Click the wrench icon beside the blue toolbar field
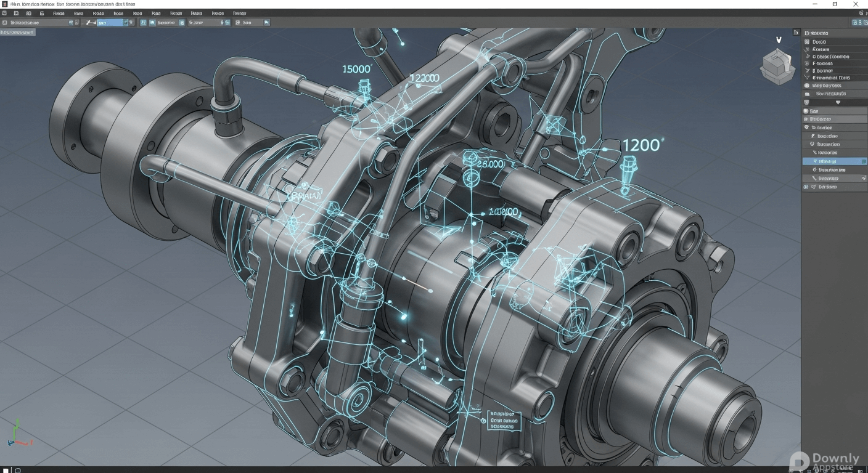The image size is (868, 473). coord(89,23)
